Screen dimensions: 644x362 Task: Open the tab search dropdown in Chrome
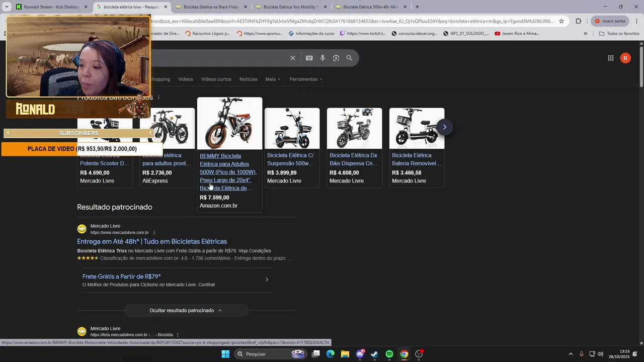[x=7, y=7]
